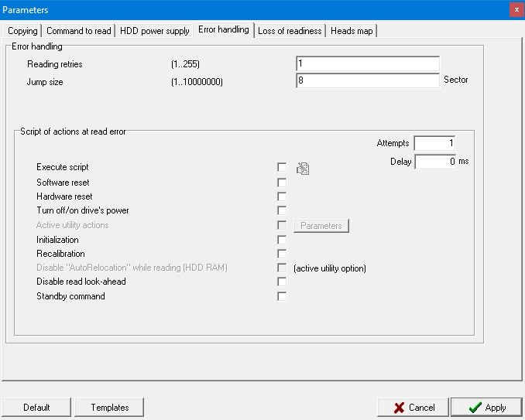This screenshot has height=420, width=525.
Task: Click the '(1..255)' range text
Action: point(185,64)
